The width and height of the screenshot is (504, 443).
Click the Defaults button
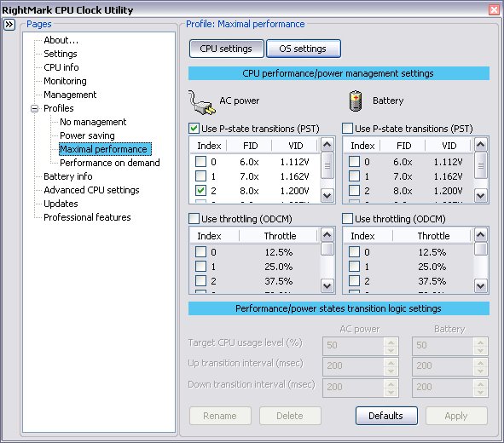click(386, 416)
